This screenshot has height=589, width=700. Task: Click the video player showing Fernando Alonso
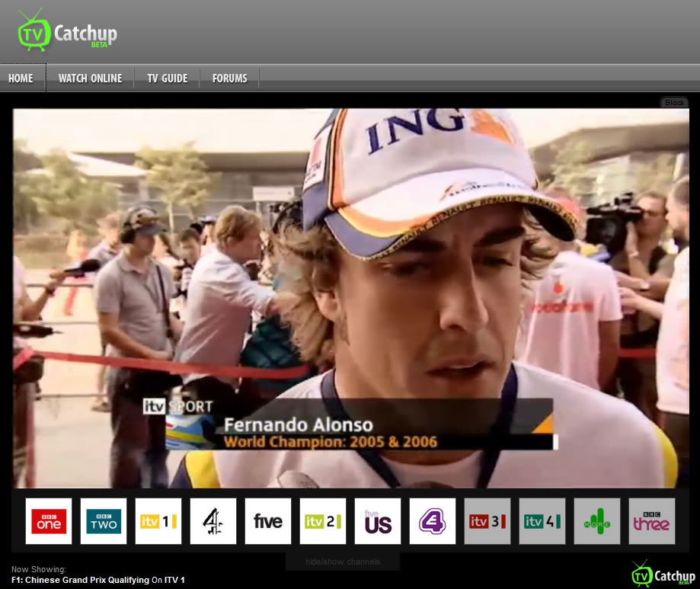(350, 297)
